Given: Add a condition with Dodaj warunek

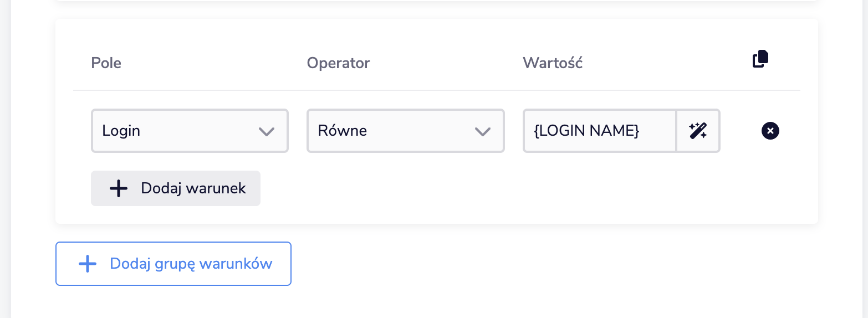Looking at the screenshot, I should [176, 188].
